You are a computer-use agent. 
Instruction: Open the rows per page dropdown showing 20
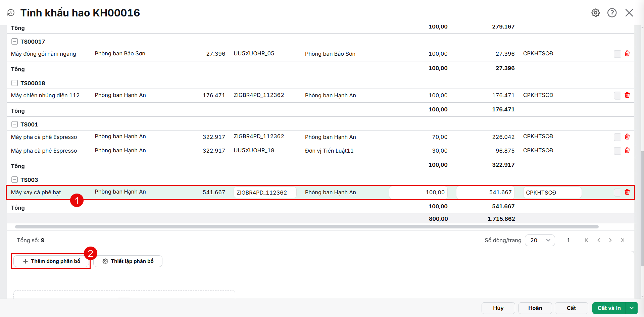(540, 240)
